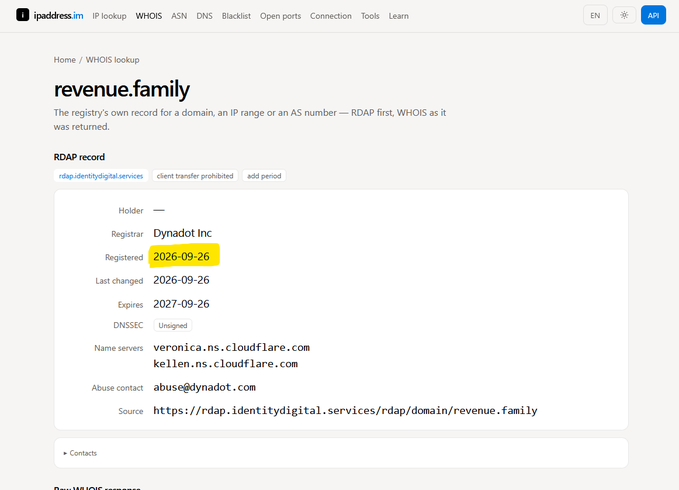Click the ipaddress.im site name

pos(58,16)
